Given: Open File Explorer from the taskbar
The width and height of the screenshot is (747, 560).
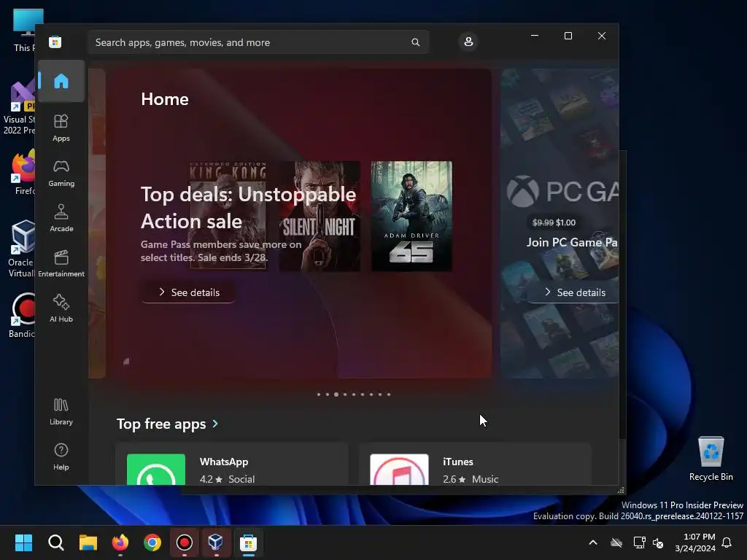Looking at the screenshot, I should [x=88, y=542].
